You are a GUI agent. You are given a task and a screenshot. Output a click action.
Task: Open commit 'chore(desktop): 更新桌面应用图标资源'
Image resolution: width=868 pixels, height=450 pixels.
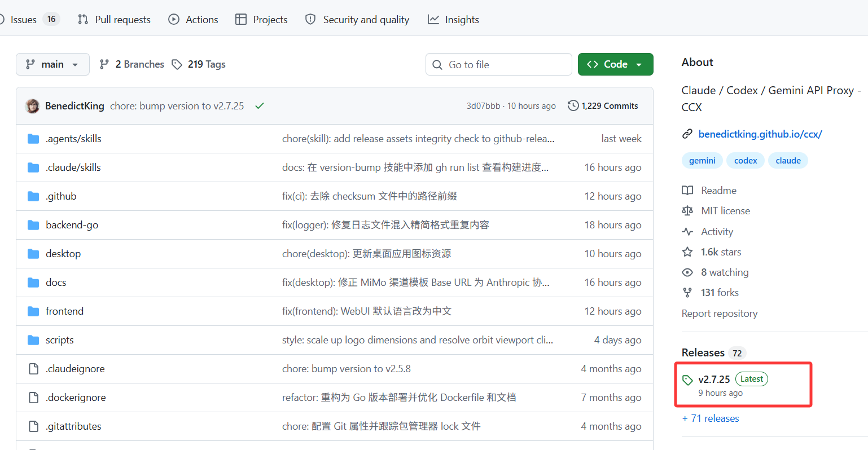pyautogui.click(x=367, y=254)
